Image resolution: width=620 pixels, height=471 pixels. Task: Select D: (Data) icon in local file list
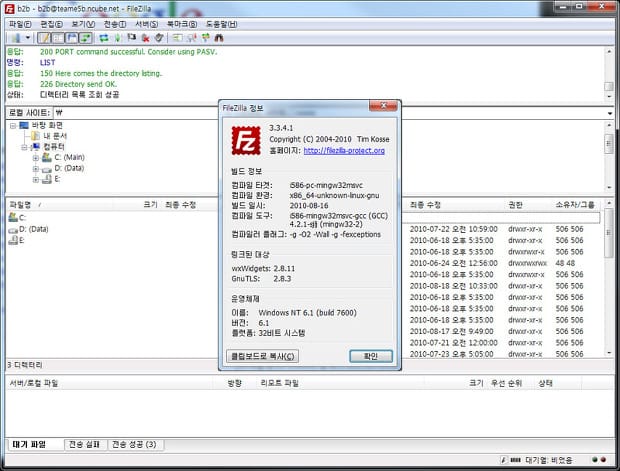tap(13, 229)
